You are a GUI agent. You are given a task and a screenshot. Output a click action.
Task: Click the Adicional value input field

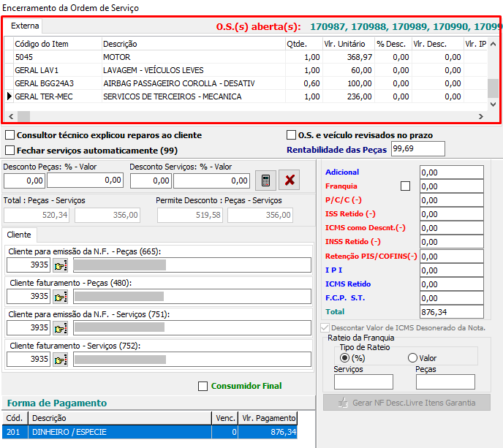451,172
